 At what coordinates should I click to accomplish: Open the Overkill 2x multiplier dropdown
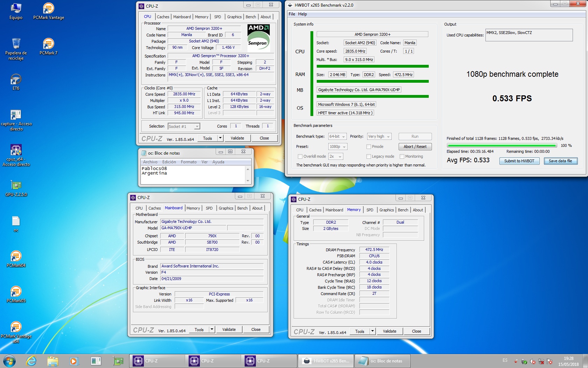pyautogui.click(x=336, y=156)
